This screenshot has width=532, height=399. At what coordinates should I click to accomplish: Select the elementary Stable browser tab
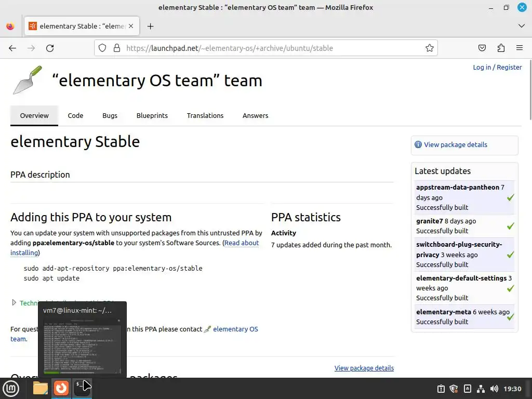click(82, 26)
